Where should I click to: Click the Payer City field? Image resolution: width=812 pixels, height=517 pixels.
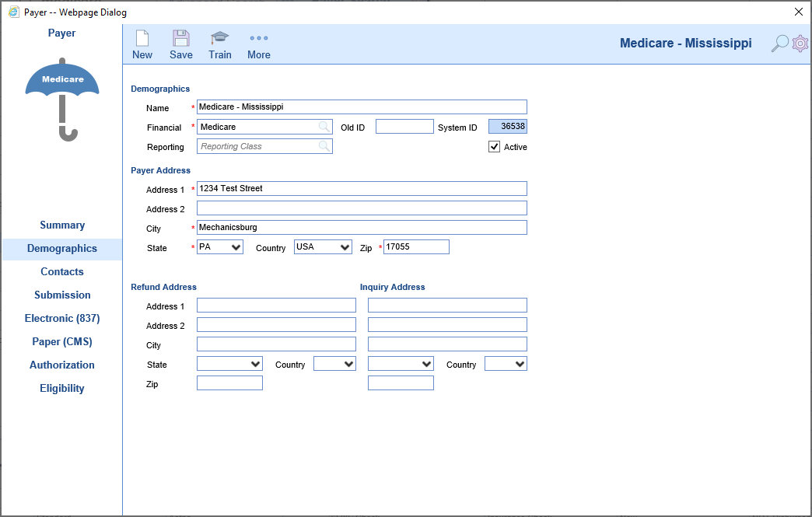(x=362, y=227)
